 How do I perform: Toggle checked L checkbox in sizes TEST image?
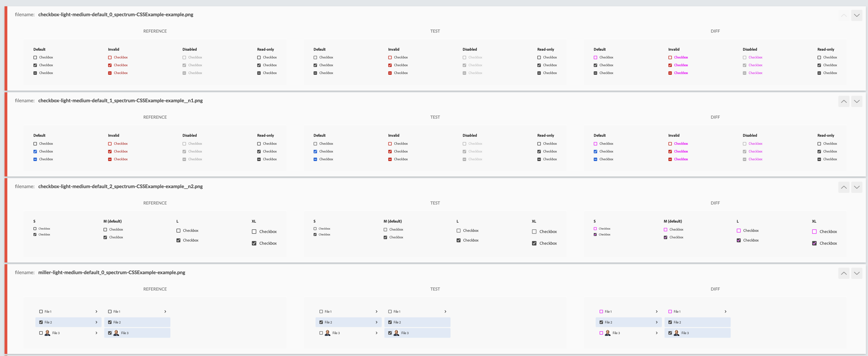[458, 240]
